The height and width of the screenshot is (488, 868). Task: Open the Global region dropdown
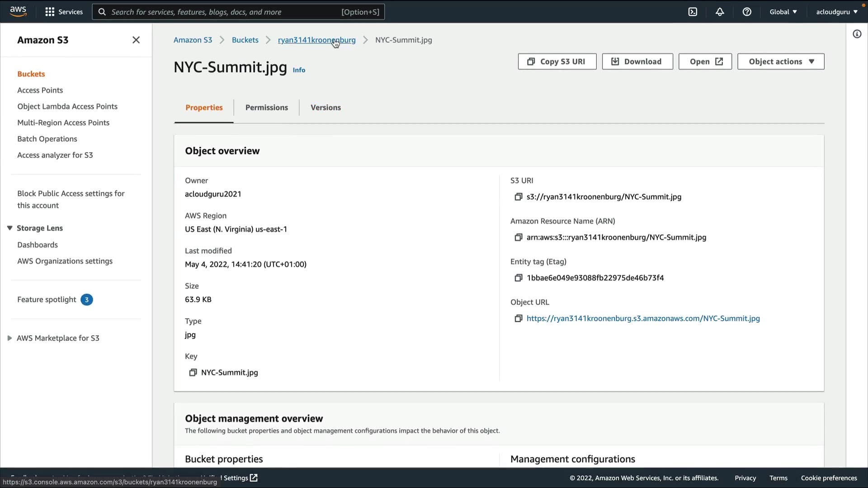(x=783, y=12)
